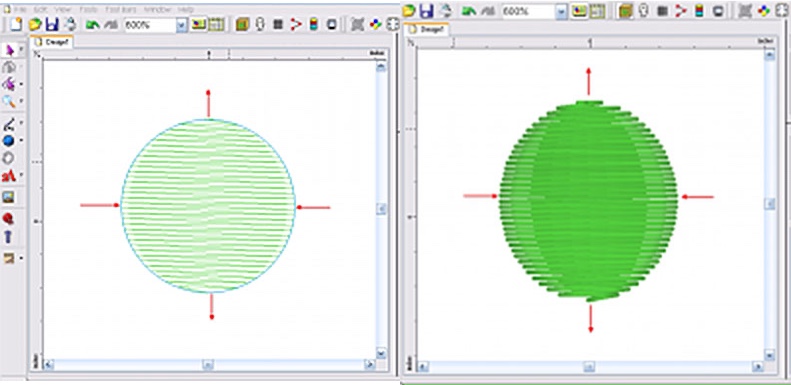The height and width of the screenshot is (385, 791).
Task: Open file using the yellow folder icon in left window
Action: coord(34,24)
